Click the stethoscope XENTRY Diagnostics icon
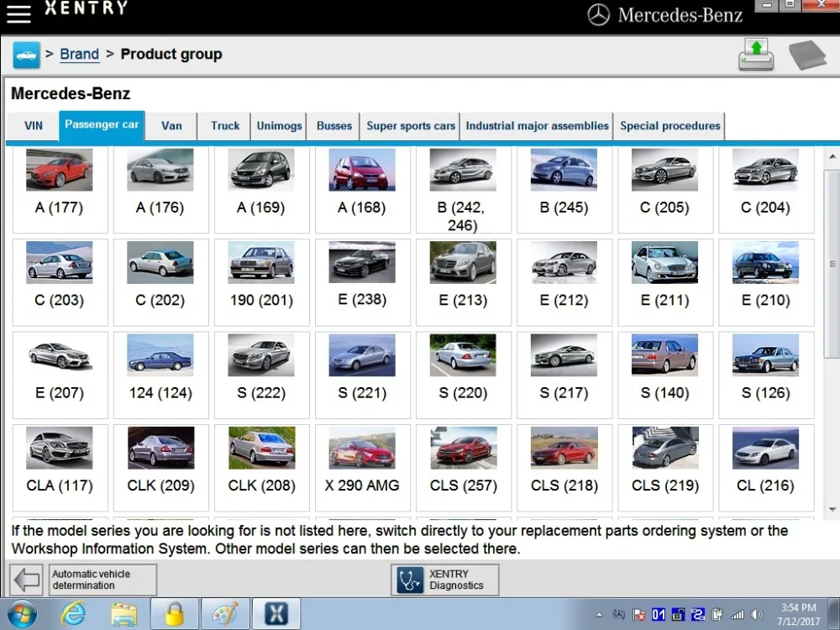 [x=411, y=580]
